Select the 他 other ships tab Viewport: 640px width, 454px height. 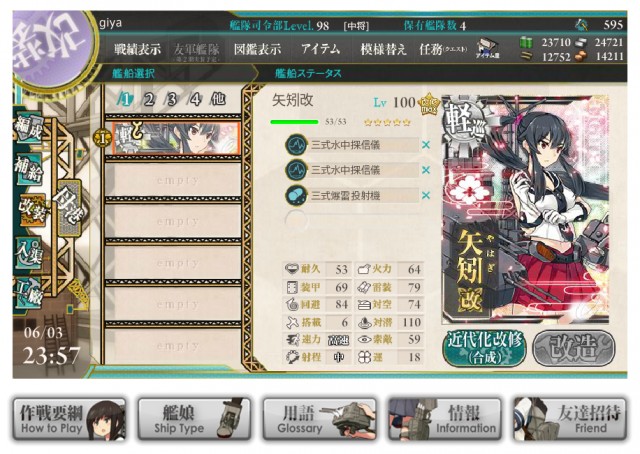218,99
